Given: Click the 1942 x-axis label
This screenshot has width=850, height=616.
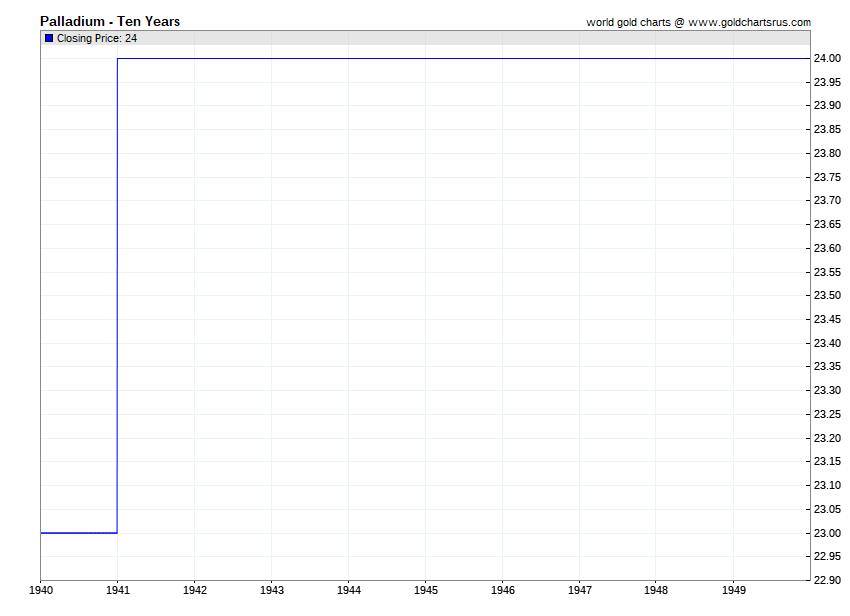Looking at the screenshot, I should coord(195,590).
